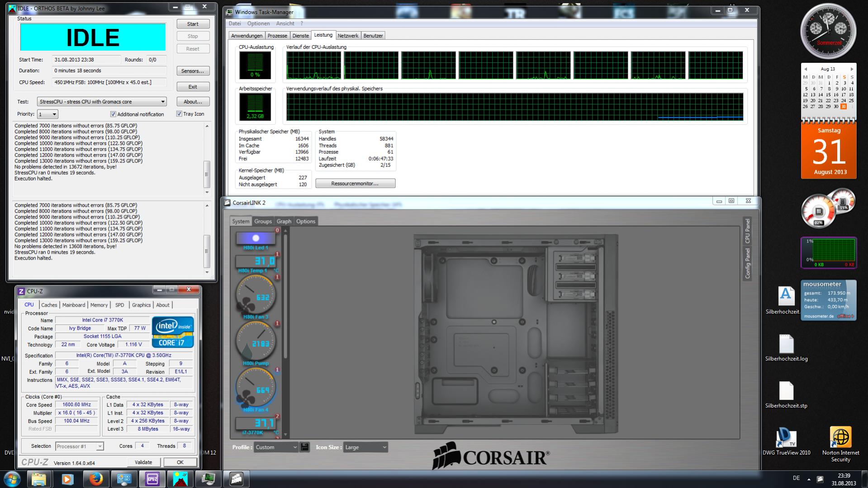Go to the next month in the calendar gadget
Viewport: 868px width, 488px height.
[852, 69]
